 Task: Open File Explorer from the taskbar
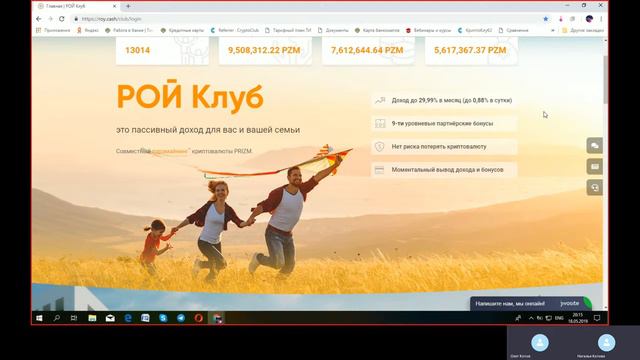click(92, 318)
